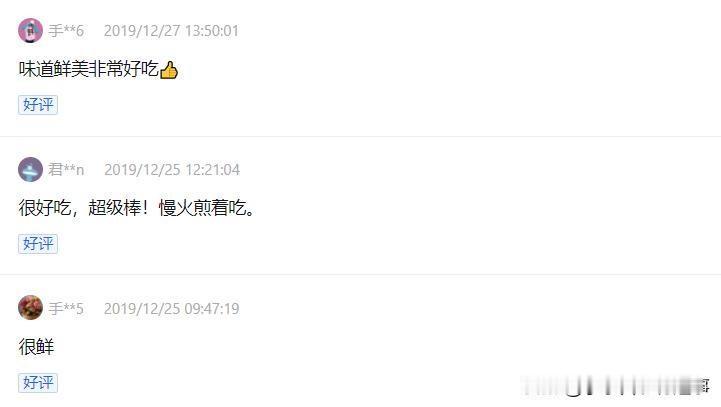Click review text 味道鲜美非常好吃

(89, 69)
